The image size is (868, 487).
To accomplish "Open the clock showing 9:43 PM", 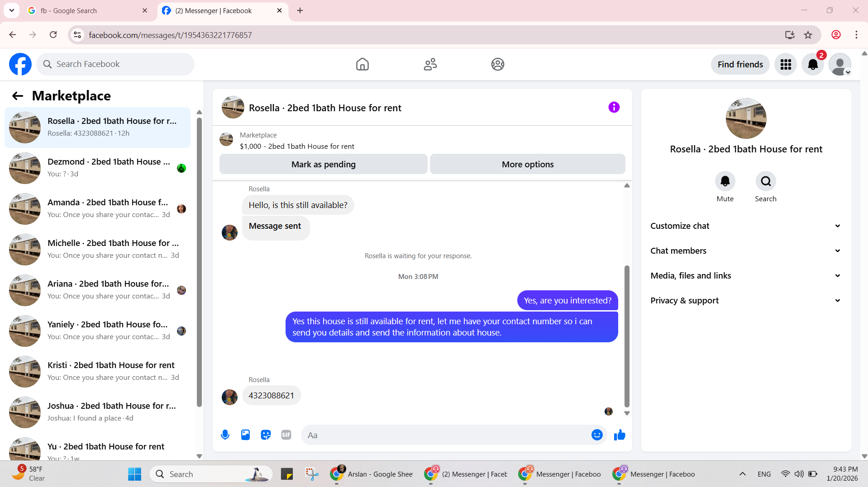I will click(842, 474).
